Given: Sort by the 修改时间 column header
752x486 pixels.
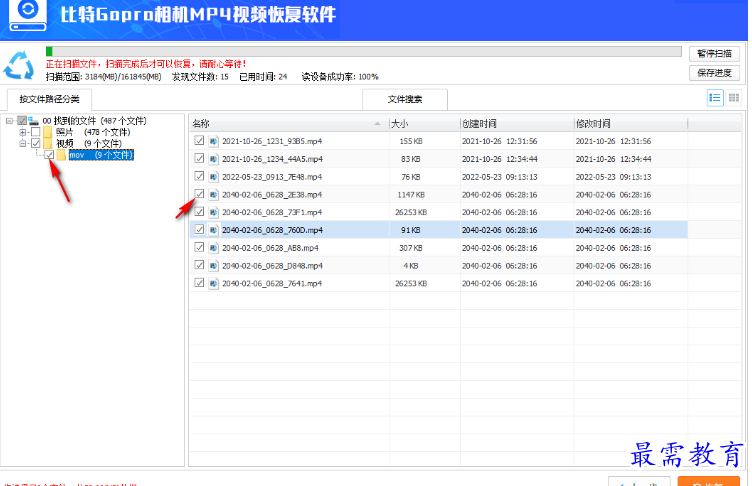Looking at the screenshot, I should coord(631,124).
